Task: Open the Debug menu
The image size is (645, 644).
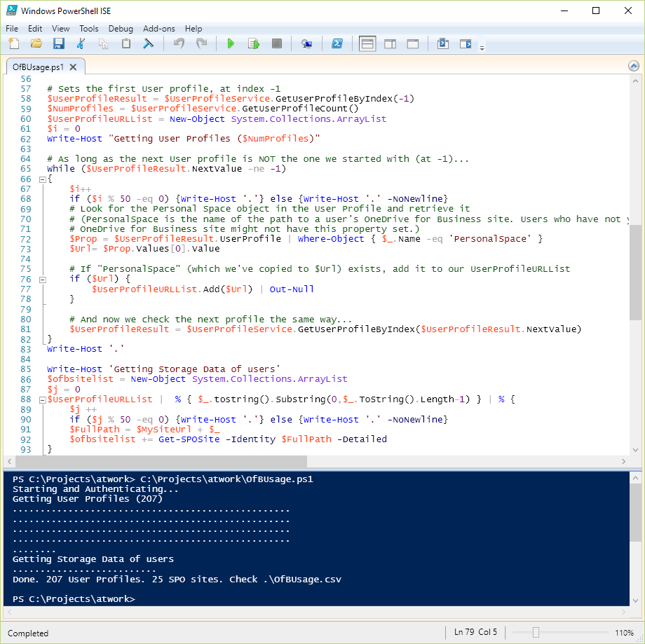Action: click(x=121, y=29)
